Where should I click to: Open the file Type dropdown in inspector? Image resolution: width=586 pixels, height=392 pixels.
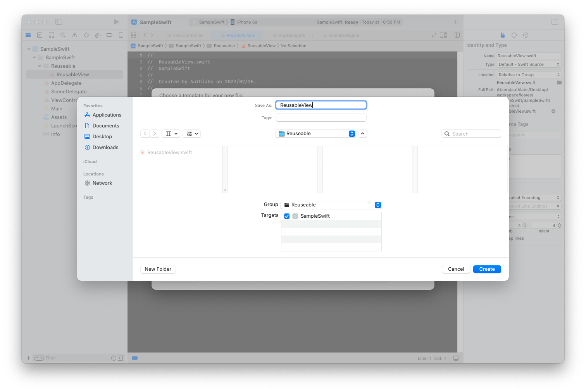[529, 64]
